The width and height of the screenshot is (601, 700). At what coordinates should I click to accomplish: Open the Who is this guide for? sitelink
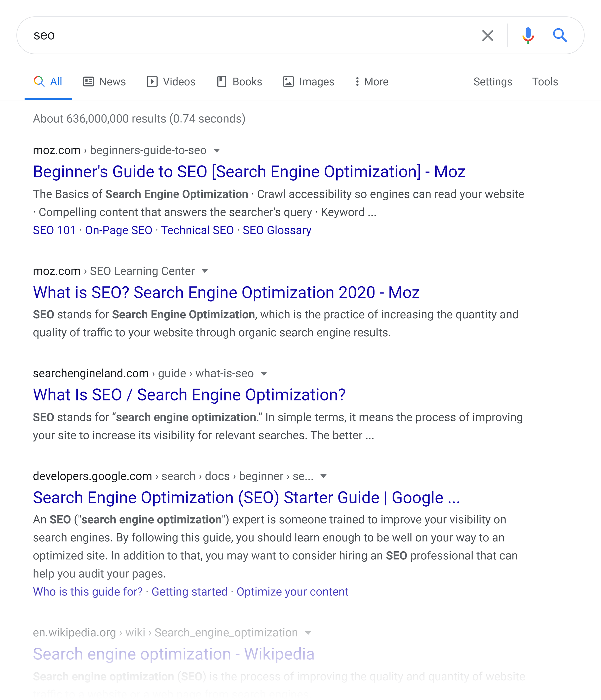click(x=88, y=592)
